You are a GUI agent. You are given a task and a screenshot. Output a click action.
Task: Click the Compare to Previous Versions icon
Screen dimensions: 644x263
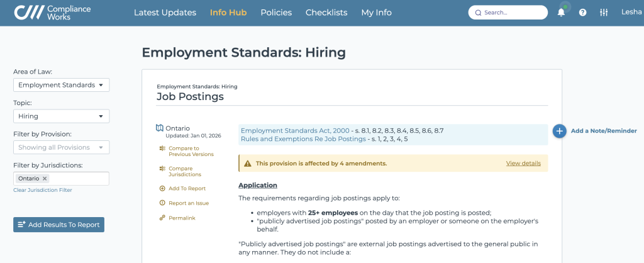click(162, 148)
